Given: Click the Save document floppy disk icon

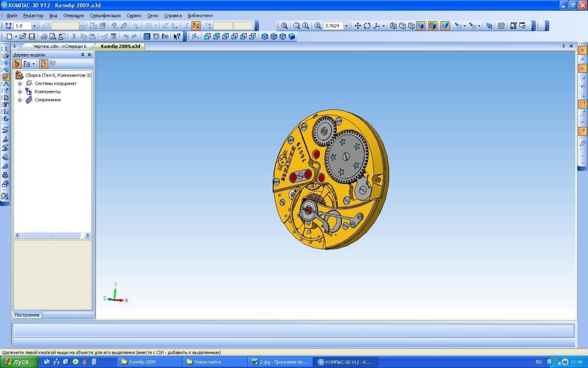Looking at the screenshot, I should (32, 36).
